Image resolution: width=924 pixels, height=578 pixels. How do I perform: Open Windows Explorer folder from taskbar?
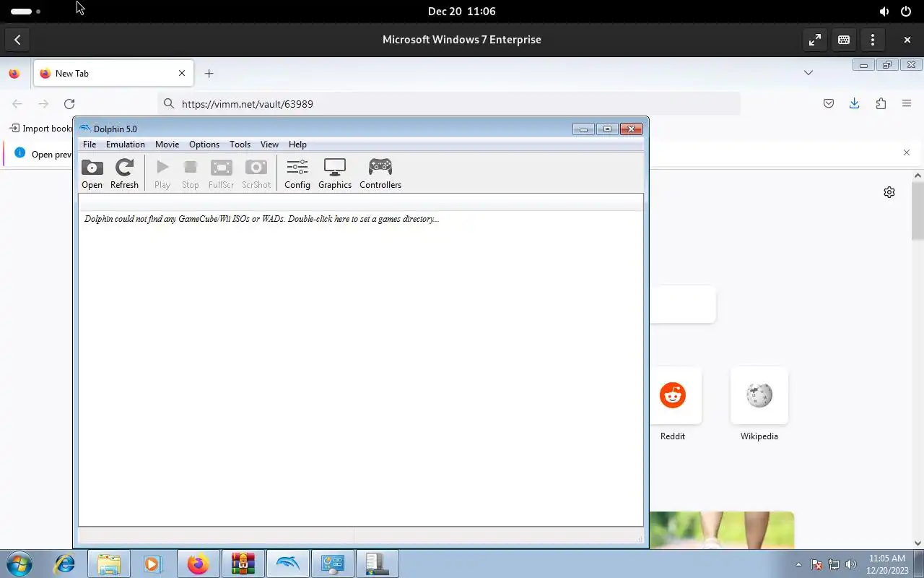click(109, 564)
